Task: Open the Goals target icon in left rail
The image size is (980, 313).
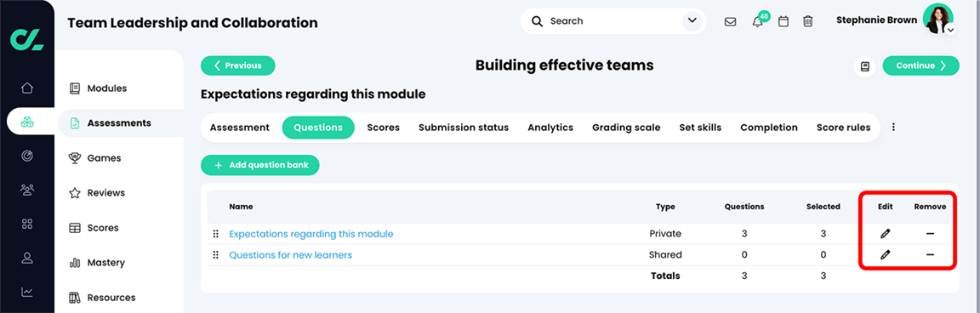Action: tap(27, 156)
